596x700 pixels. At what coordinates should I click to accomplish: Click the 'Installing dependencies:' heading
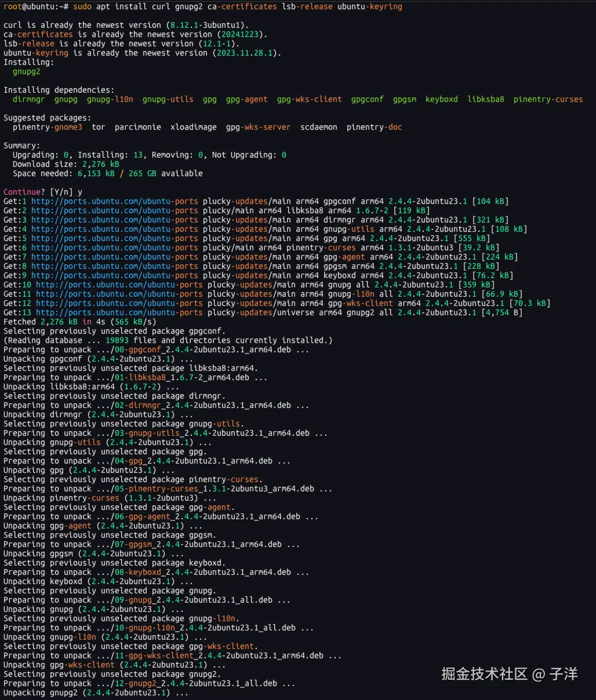click(x=59, y=90)
